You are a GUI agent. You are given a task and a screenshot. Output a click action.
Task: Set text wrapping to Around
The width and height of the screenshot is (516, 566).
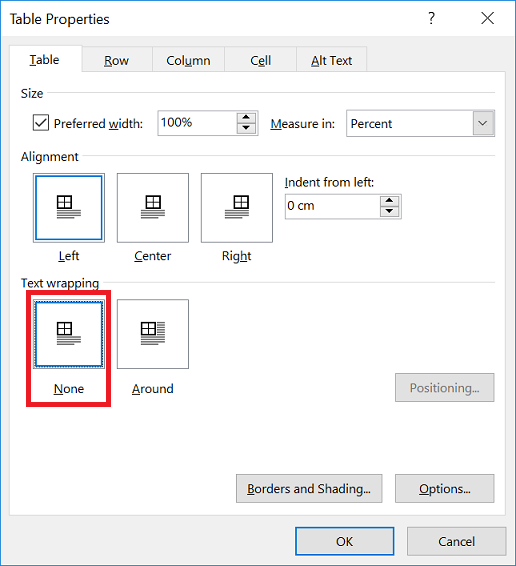click(153, 334)
